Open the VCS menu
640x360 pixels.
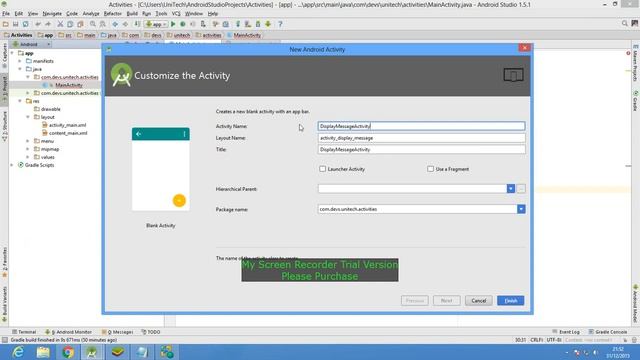(176, 13)
